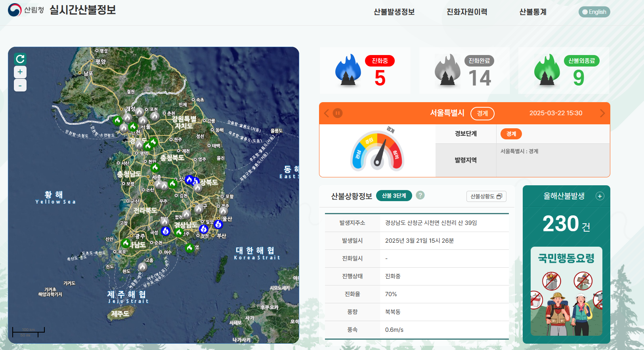644x350 pixels.
Task: Show previous alert region
Action: point(327,113)
